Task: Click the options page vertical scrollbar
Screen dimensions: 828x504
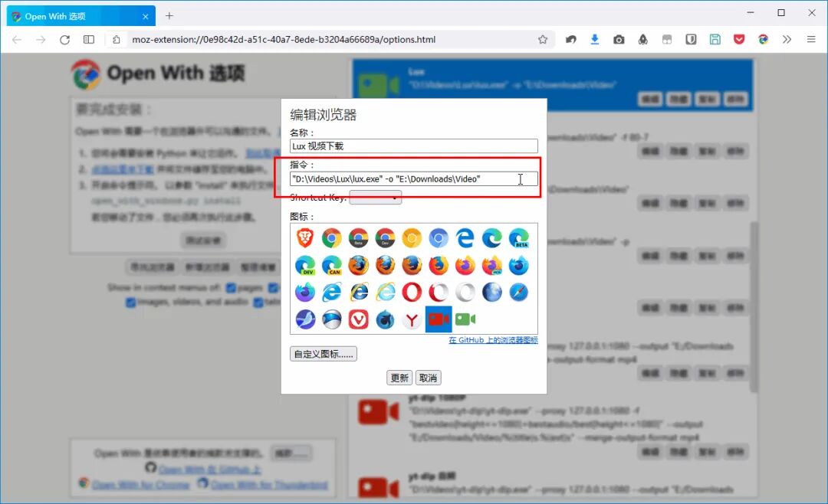Action: pyautogui.click(x=754, y=306)
